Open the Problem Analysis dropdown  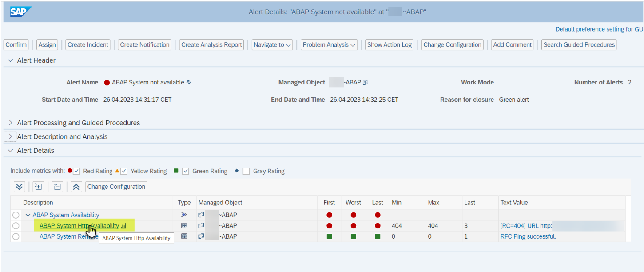(330, 44)
